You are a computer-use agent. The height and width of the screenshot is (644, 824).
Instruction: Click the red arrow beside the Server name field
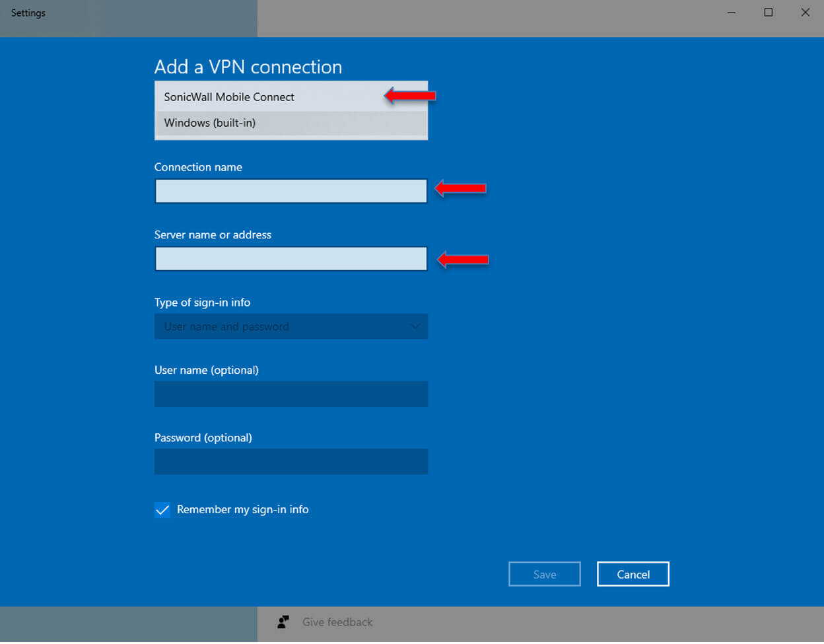coord(462,258)
